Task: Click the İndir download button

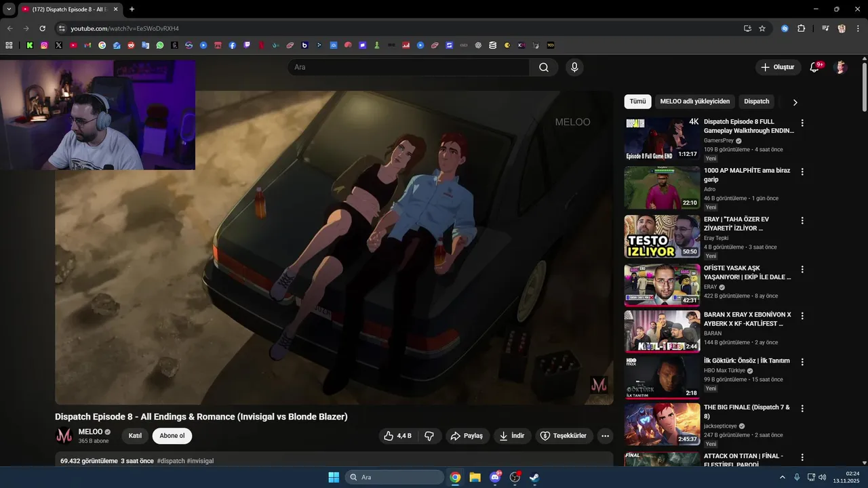Action: [512, 436]
